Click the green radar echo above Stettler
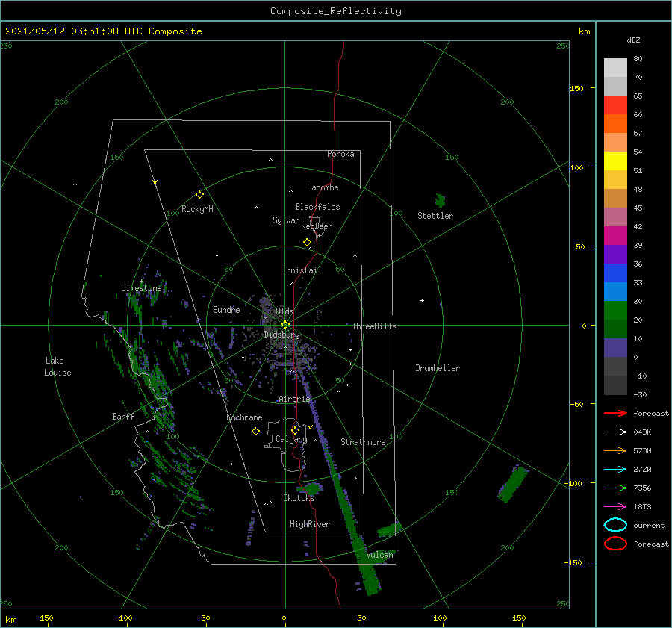The width and height of the screenshot is (672, 628). (x=440, y=200)
